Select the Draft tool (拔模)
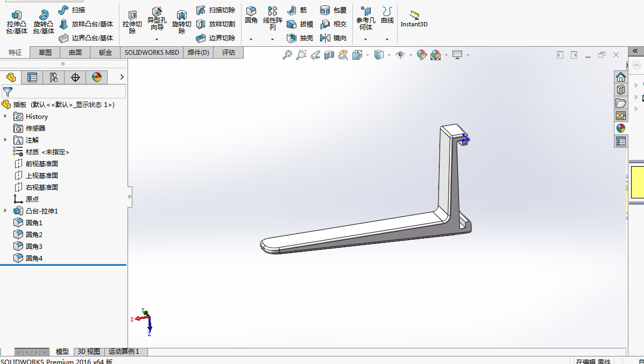Screen dimensions: 644x364 [x=300, y=24]
